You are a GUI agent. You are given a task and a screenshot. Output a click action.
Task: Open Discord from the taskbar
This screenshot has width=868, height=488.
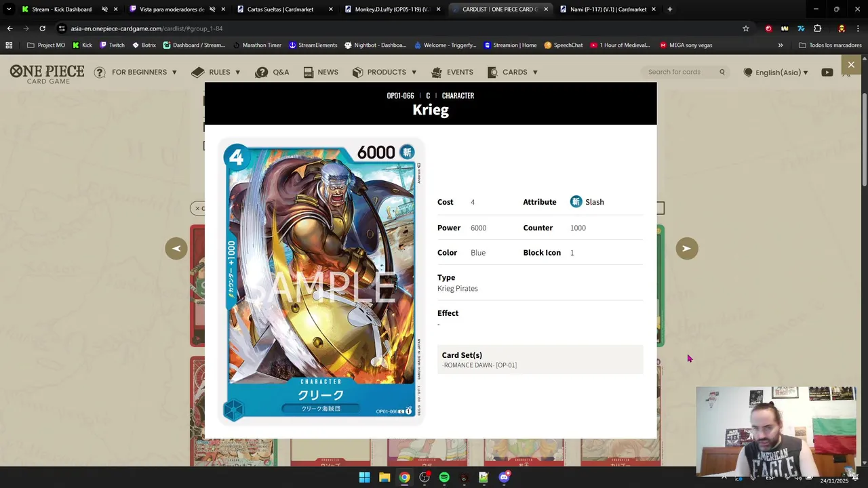pyautogui.click(x=504, y=478)
